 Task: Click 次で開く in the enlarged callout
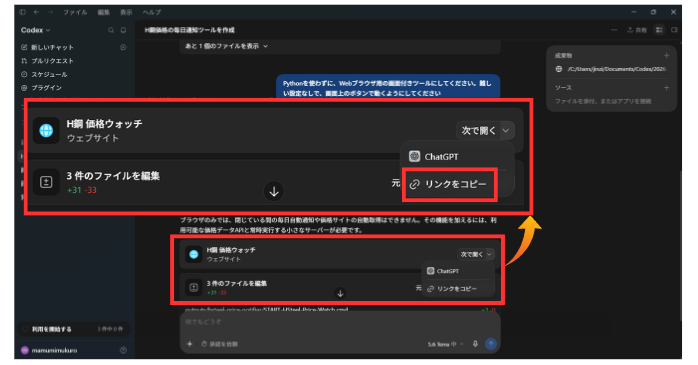click(x=478, y=130)
